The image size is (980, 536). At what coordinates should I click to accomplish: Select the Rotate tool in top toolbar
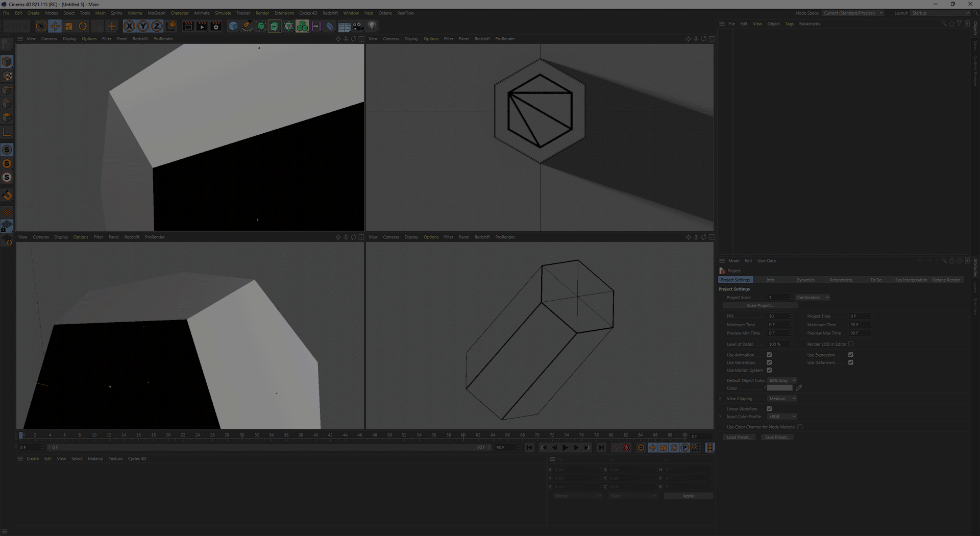83,26
